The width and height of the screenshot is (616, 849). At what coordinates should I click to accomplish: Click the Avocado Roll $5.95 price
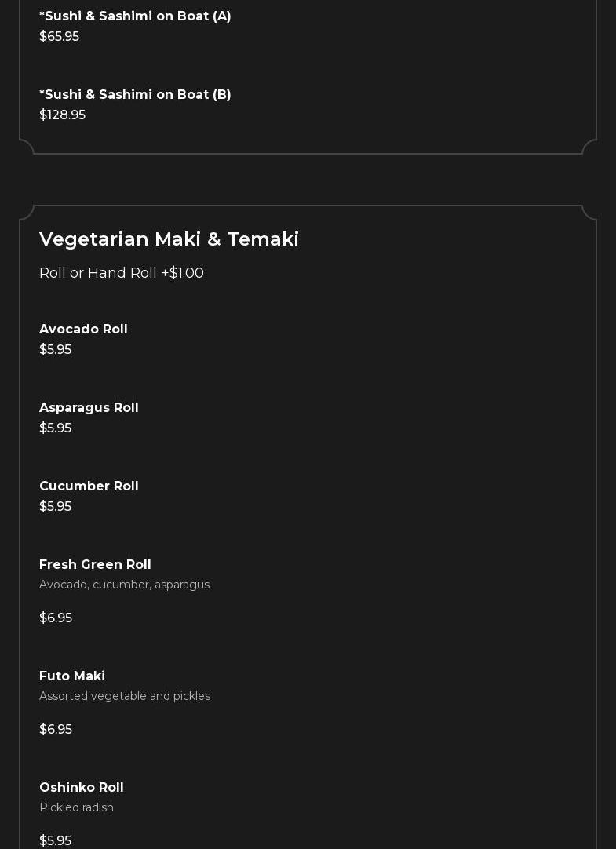[x=56, y=350]
